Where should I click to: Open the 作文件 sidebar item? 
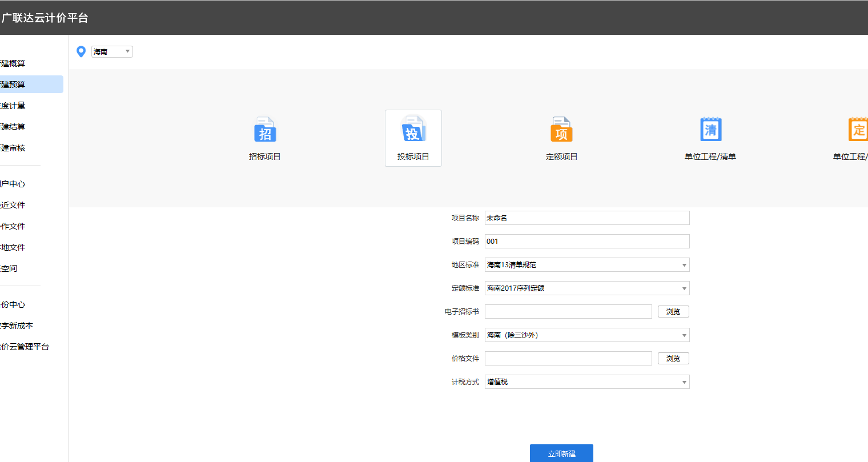click(x=31, y=226)
